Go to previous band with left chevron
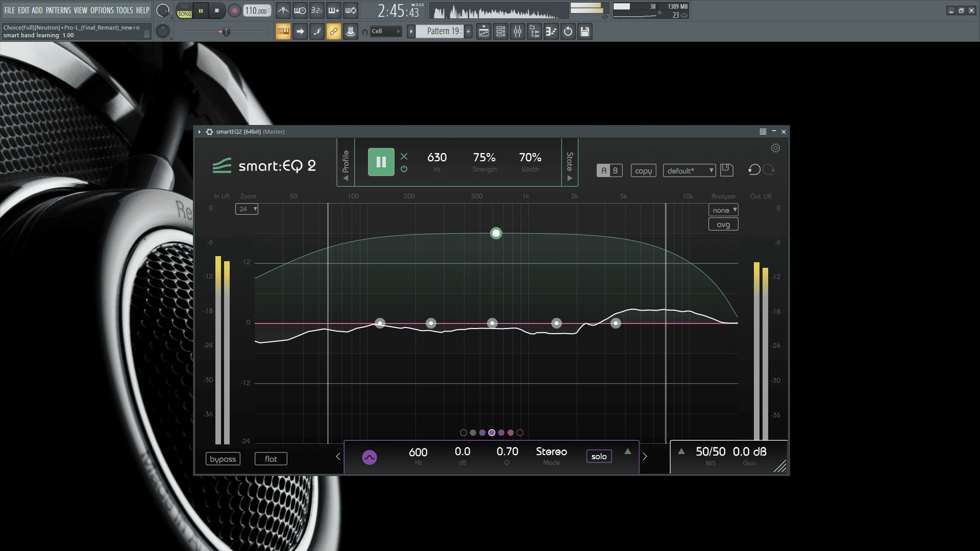 tap(338, 456)
